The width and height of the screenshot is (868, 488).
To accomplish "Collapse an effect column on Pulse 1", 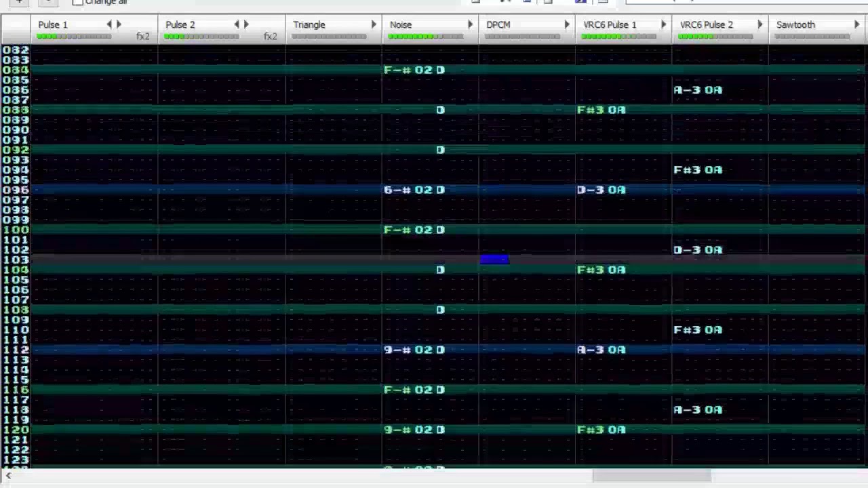I will (x=109, y=24).
